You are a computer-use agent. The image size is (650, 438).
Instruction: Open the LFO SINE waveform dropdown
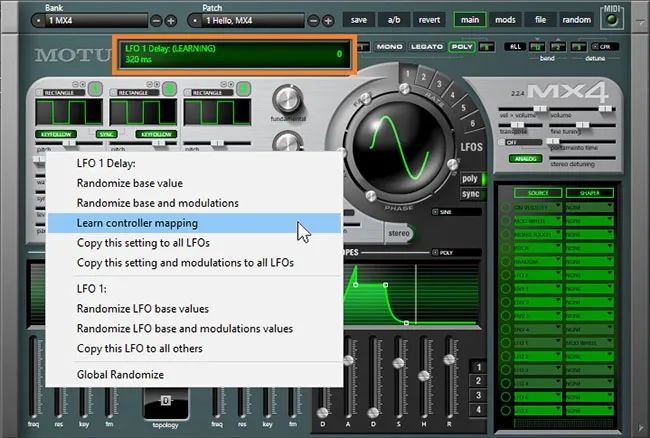(x=456, y=212)
